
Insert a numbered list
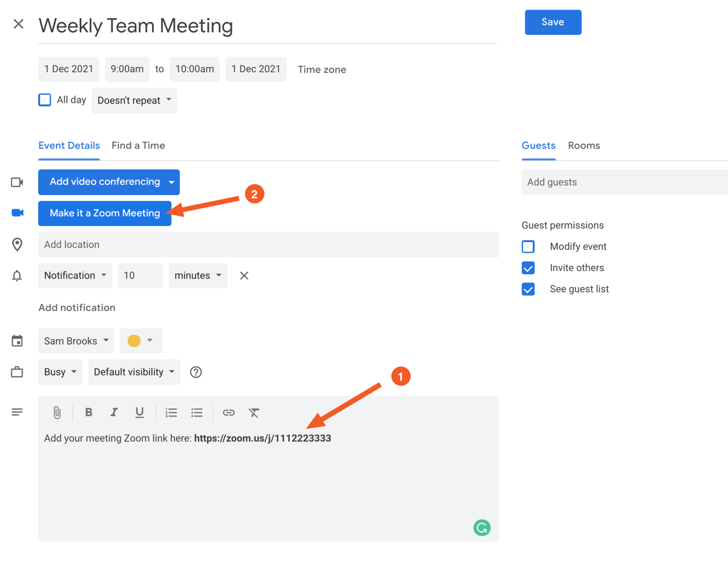coord(171,412)
